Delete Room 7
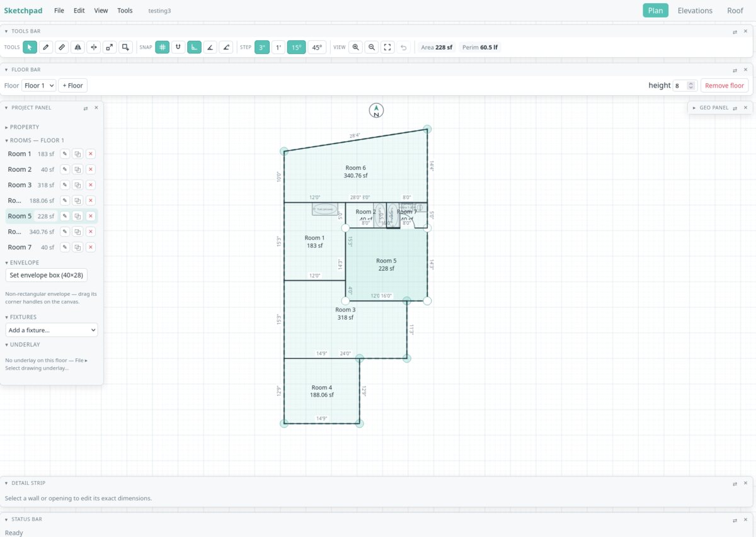The height and width of the screenshot is (537, 756). coord(91,247)
